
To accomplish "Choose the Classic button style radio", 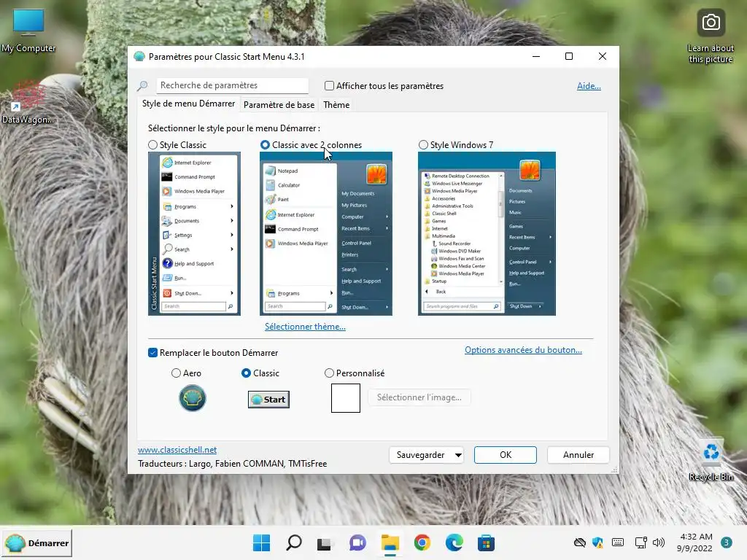I will (247, 373).
